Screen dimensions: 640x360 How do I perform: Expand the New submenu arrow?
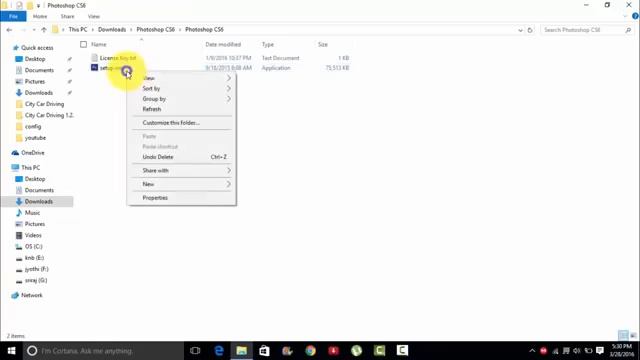click(229, 184)
